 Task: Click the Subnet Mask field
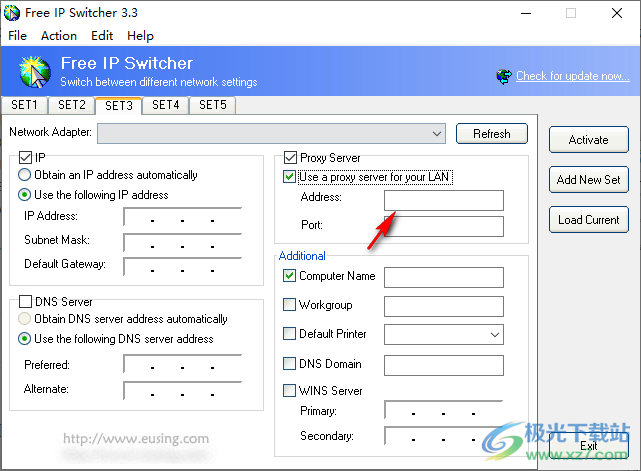182,242
